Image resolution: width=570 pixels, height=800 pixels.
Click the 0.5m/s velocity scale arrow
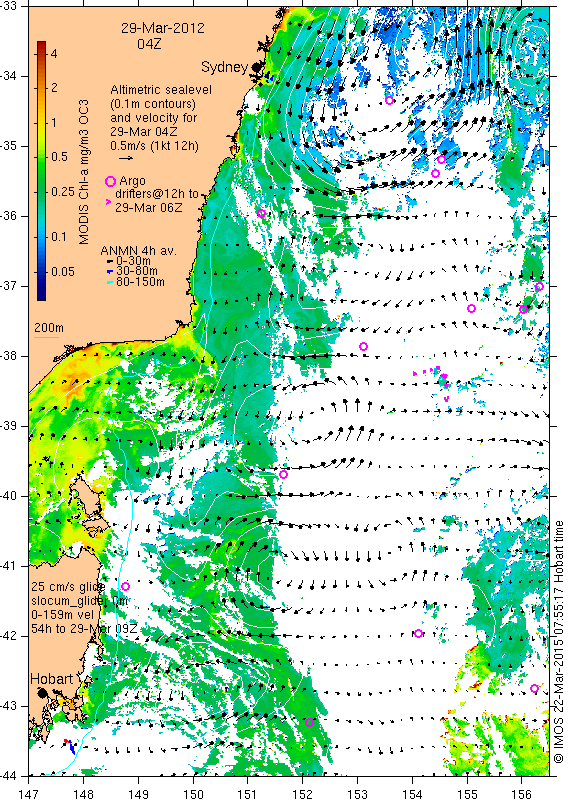126,158
